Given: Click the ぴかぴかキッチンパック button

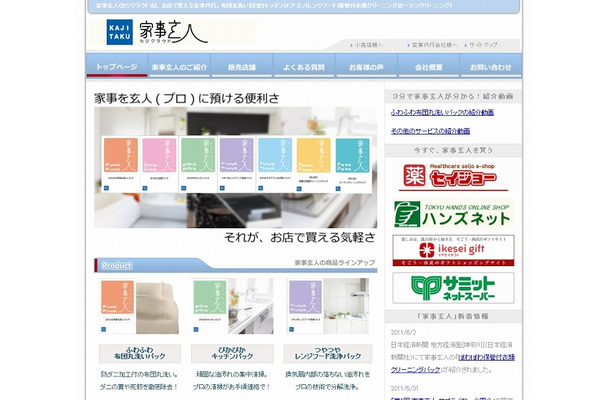Looking at the screenshot, I should (232, 353).
